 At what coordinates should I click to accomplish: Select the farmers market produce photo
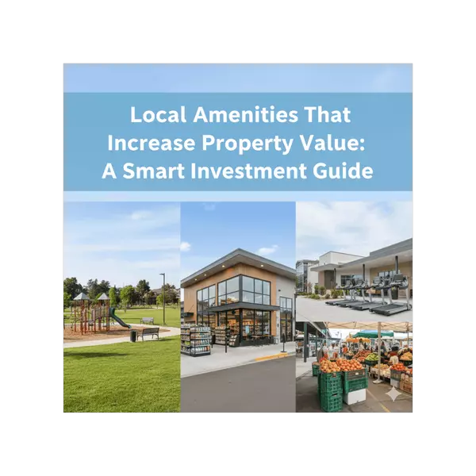(355, 367)
